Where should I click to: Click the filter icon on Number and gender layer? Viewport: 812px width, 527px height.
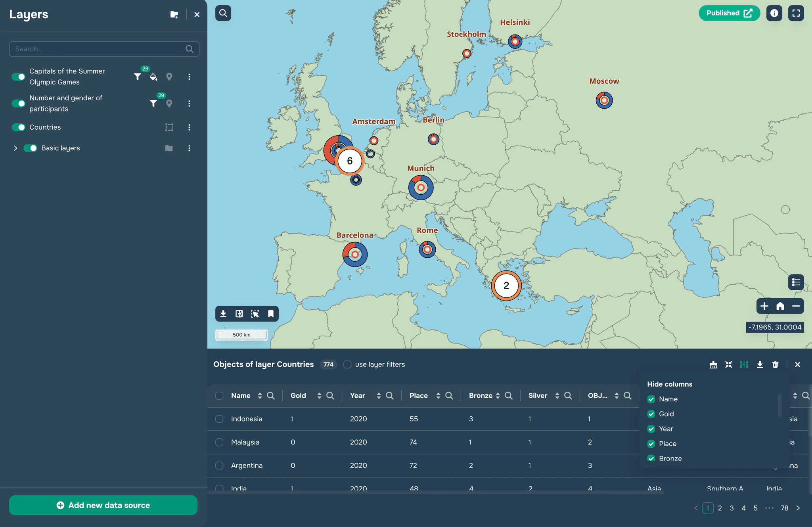(x=153, y=103)
